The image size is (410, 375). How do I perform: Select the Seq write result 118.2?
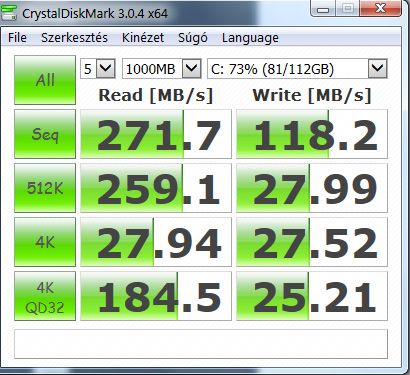point(312,134)
